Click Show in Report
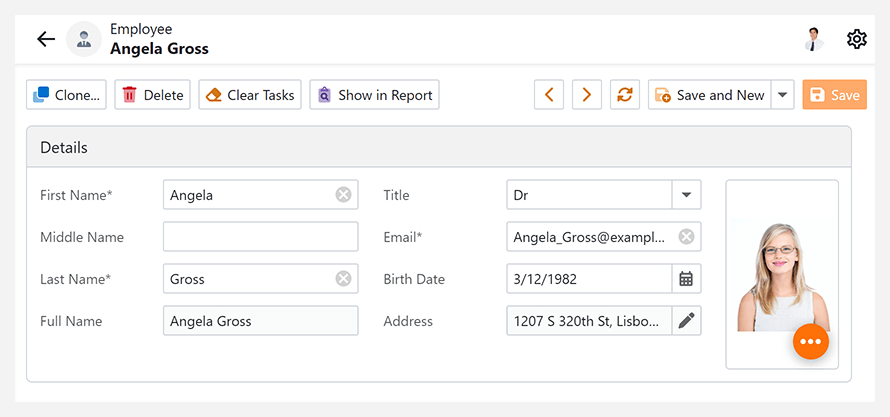 374,95
